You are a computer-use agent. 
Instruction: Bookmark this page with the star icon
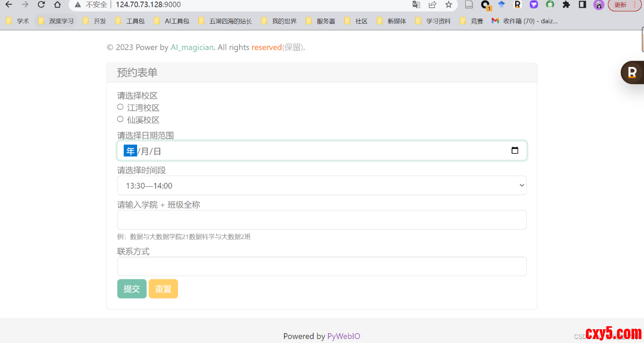click(448, 5)
